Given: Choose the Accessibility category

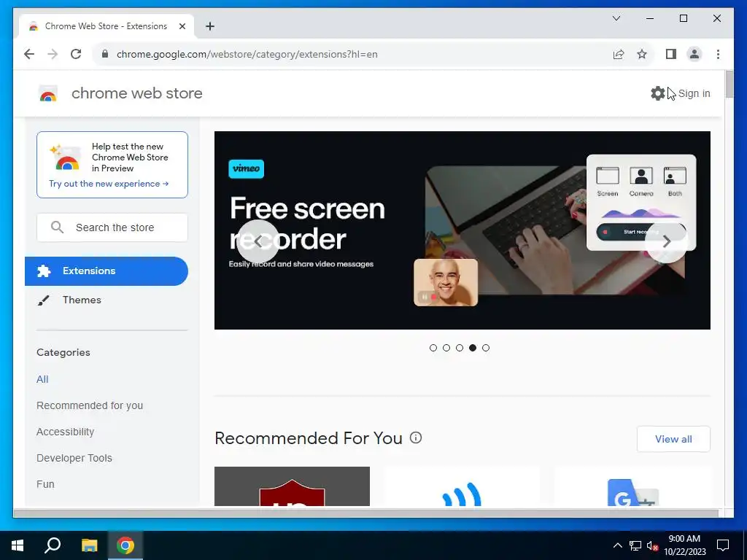Looking at the screenshot, I should pyautogui.click(x=65, y=432).
